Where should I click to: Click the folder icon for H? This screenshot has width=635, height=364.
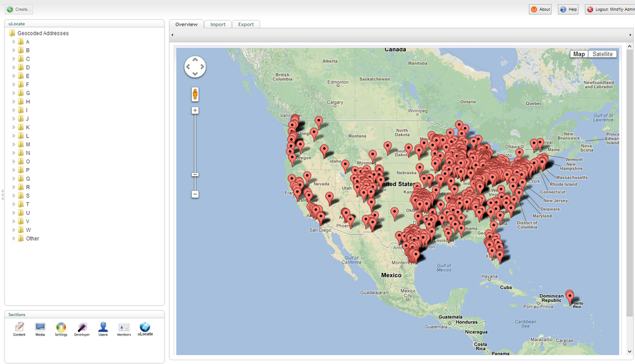tap(20, 102)
